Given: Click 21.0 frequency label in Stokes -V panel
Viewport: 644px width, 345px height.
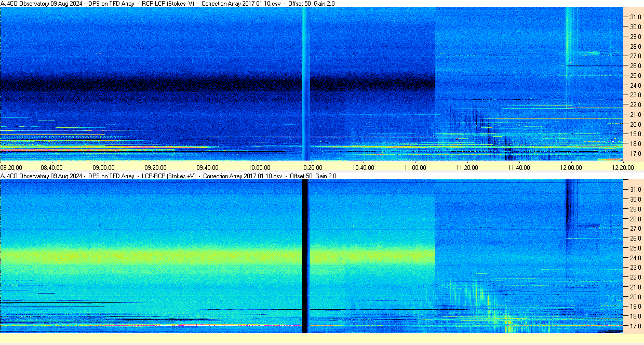Looking at the screenshot, I should pos(635,114).
